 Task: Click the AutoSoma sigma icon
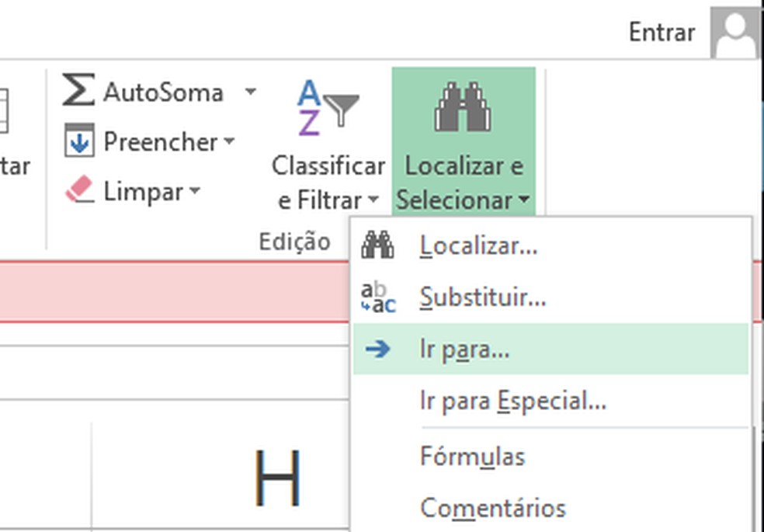78,91
